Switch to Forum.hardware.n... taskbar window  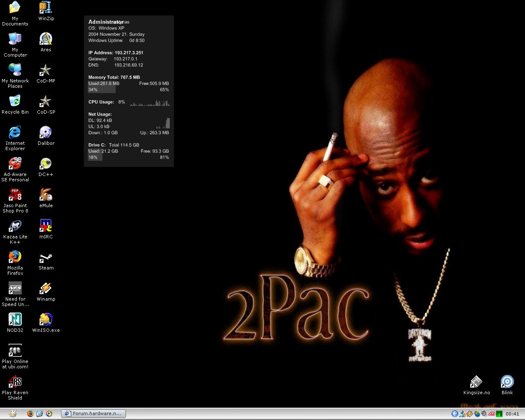click(94, 413)
